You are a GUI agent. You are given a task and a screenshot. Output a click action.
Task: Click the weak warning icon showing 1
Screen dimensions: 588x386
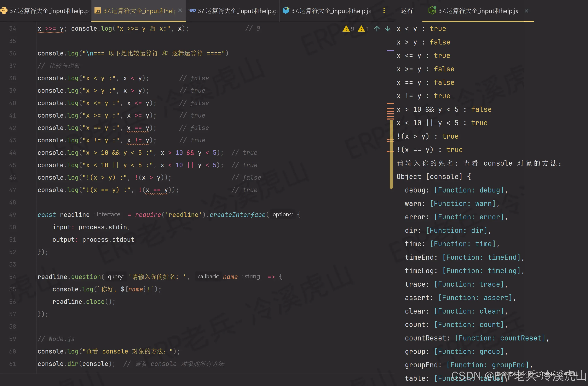tap(361, 29)
